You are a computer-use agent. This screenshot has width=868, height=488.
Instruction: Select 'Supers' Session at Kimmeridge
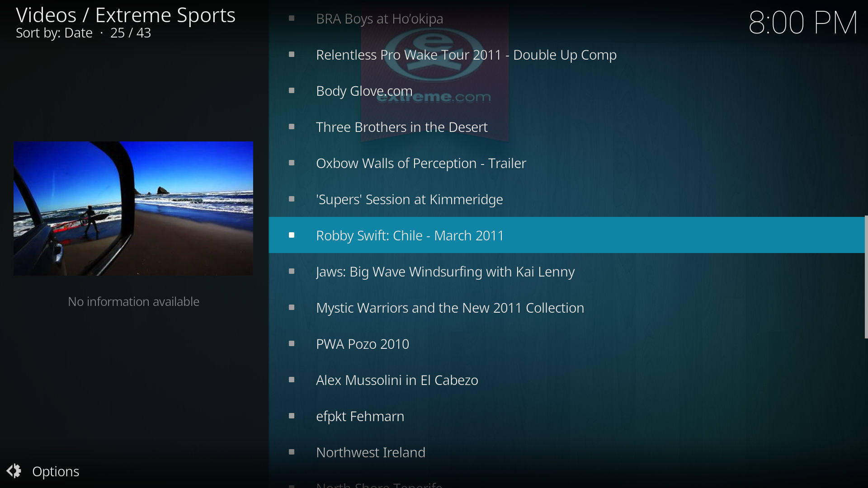tap(409, 199)
